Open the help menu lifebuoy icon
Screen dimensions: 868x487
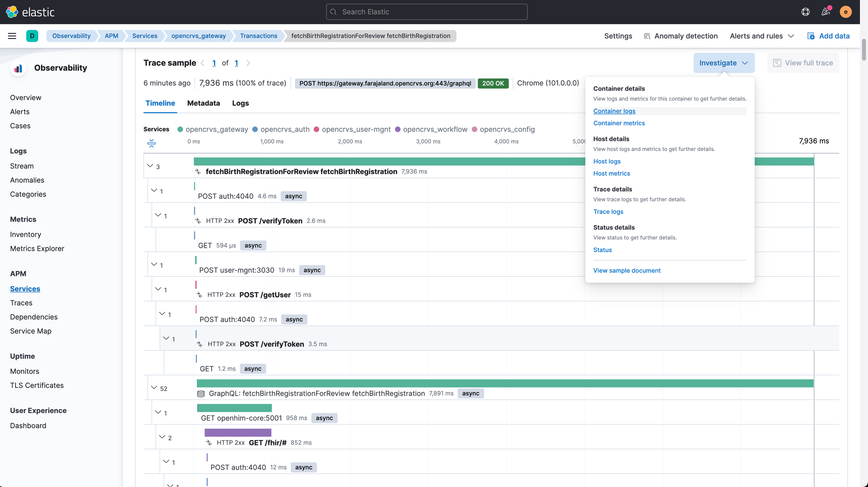[805, 12]
